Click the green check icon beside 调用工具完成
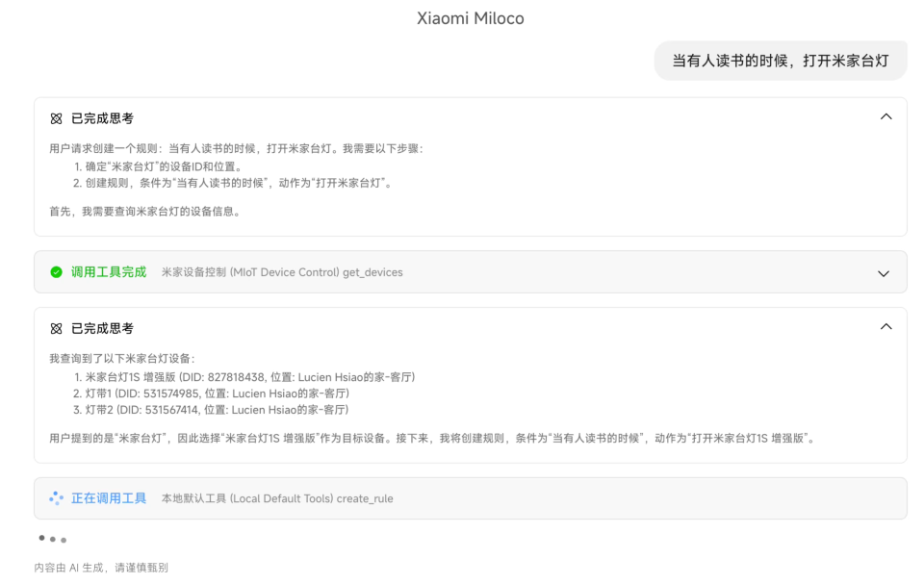 click(x=56, y=272)
